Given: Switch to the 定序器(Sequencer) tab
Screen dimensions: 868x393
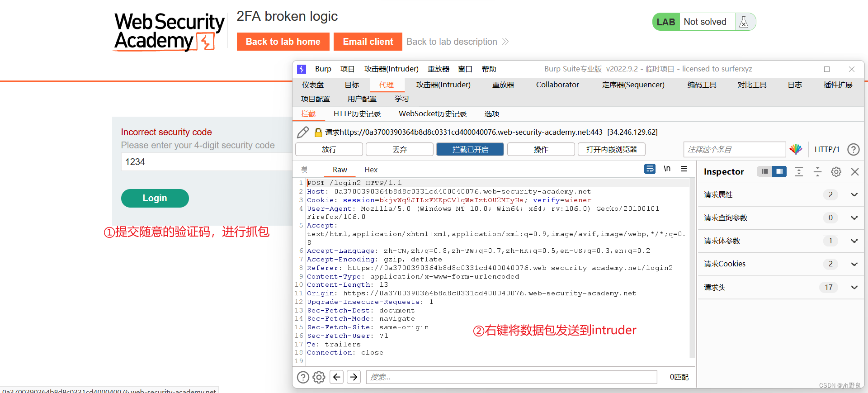Looking at the screenshot, I should click(x=633, y=85).
